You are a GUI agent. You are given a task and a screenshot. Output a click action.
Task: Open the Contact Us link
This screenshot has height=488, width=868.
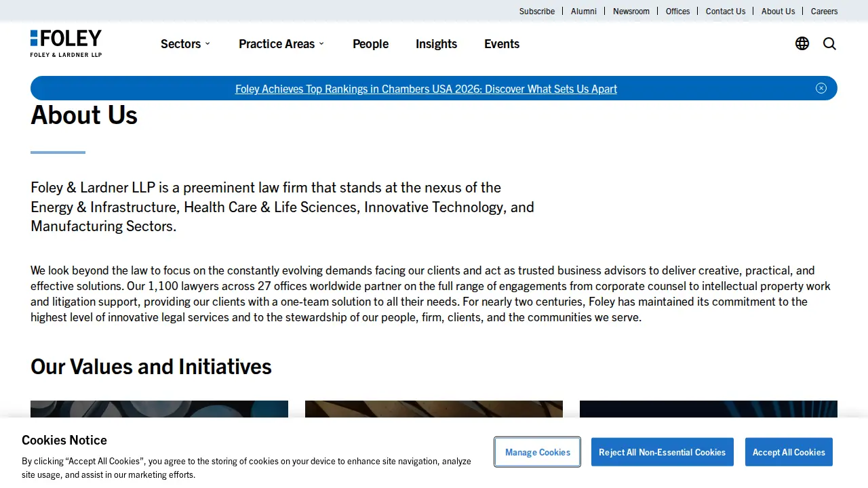tap(726, 11)
